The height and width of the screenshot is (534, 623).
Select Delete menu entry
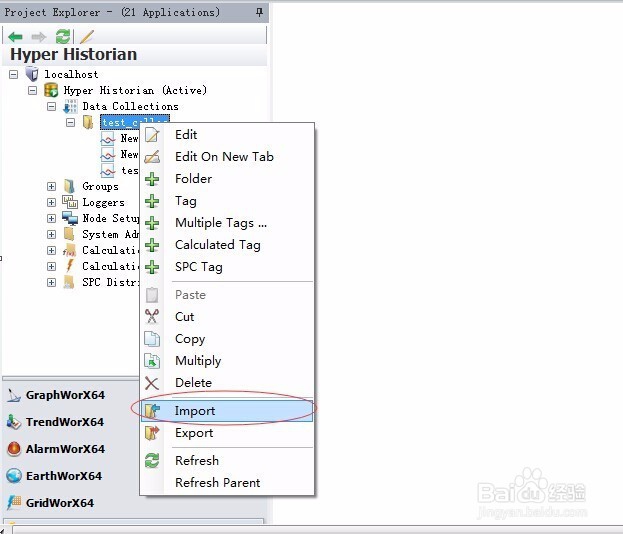(227, 383)
